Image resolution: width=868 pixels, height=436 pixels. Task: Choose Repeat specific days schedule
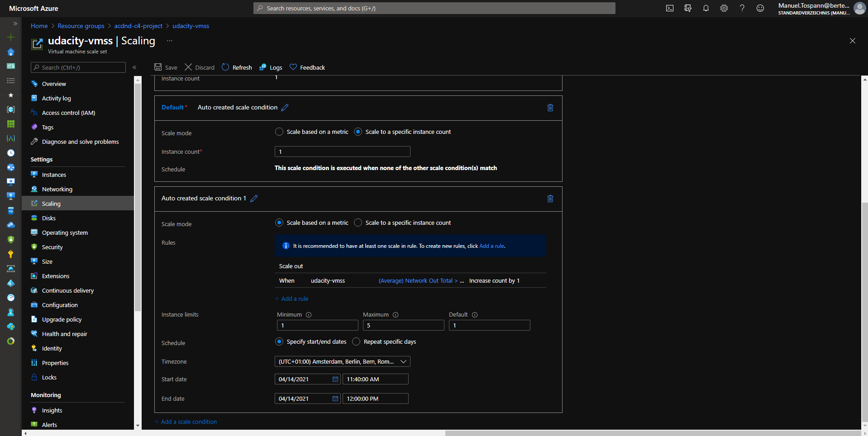pyautogui.click(x=356, y=342)
